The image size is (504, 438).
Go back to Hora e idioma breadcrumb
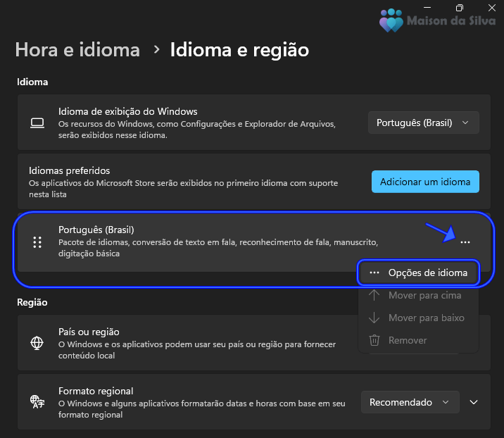77,50
